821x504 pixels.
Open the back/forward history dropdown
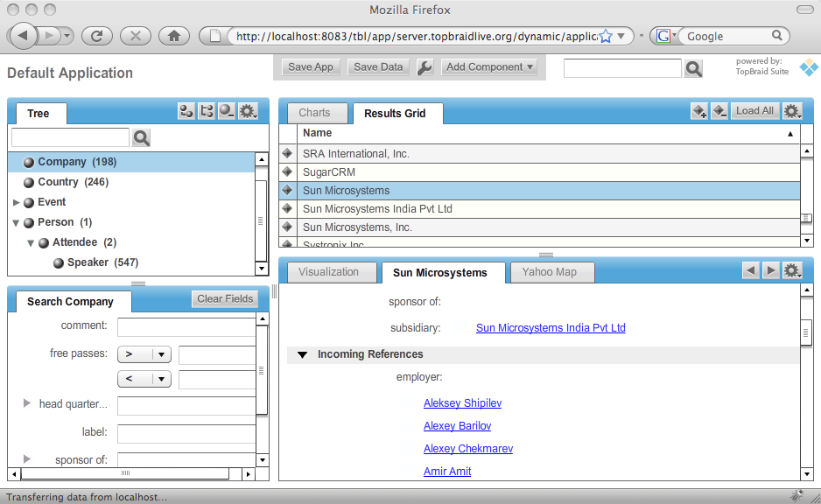point(67,36)
